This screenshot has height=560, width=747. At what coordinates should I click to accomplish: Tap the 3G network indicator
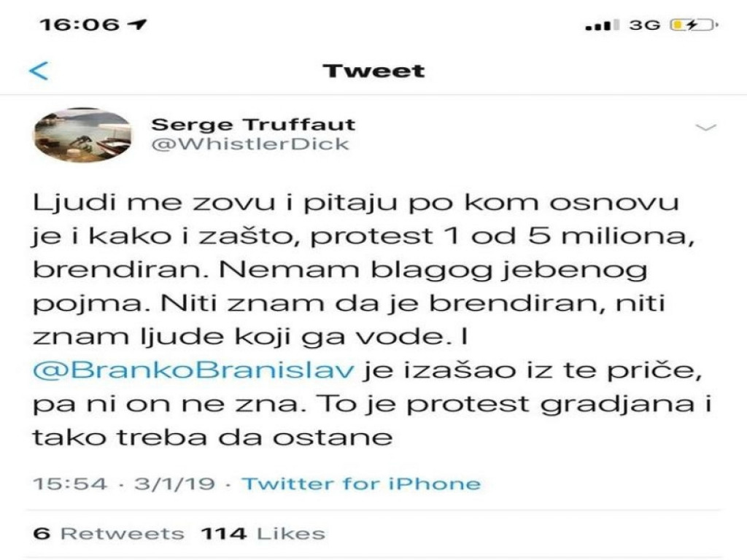click(644, 25)
